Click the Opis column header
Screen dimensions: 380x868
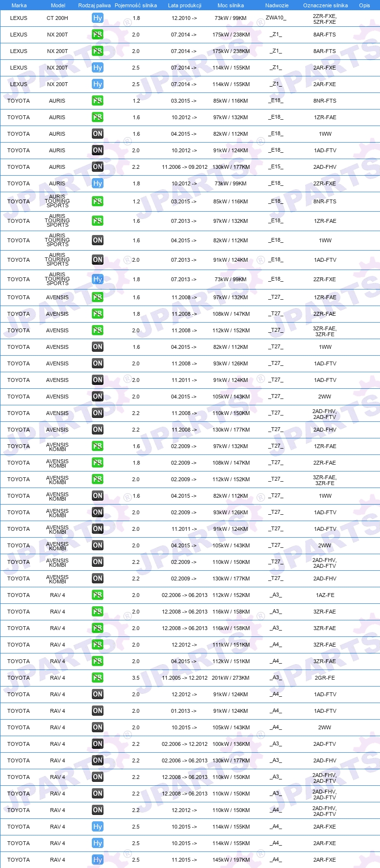[364, 5]
